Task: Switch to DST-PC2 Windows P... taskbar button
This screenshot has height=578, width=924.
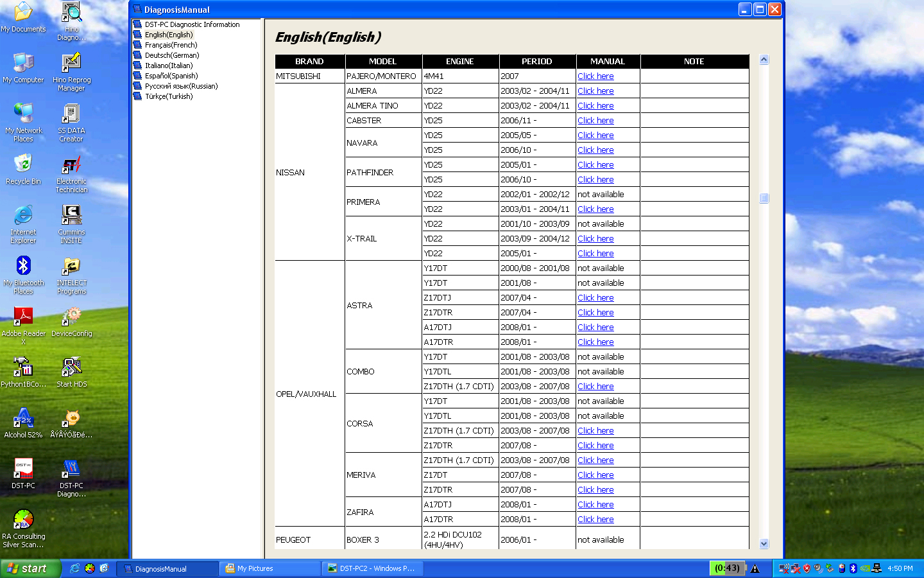Action: (x=373, y=568)
